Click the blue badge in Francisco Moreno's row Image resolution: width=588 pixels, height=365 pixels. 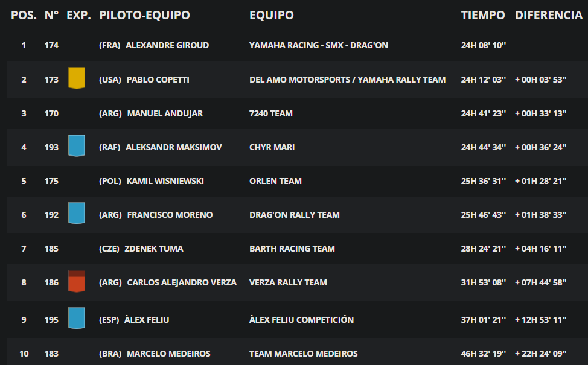pyautogui.click(x=77, y=213)
